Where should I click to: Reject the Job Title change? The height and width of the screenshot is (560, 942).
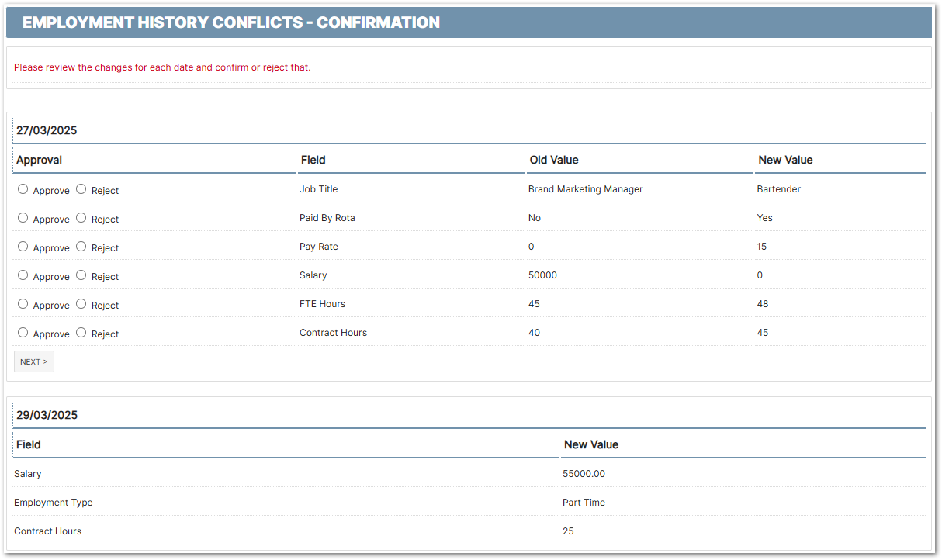[x=81, y=189]
